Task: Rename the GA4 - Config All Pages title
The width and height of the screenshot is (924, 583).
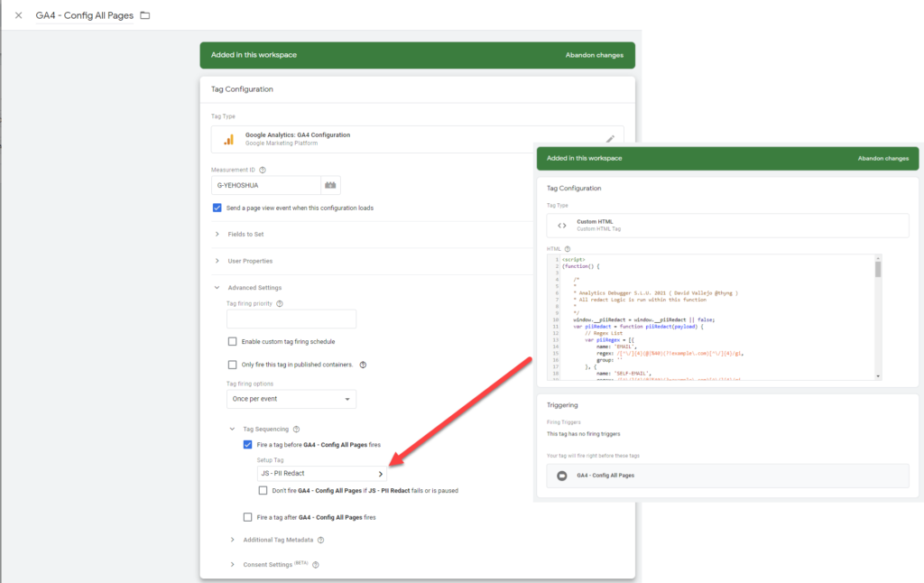Action: click(x=84, y=15)
